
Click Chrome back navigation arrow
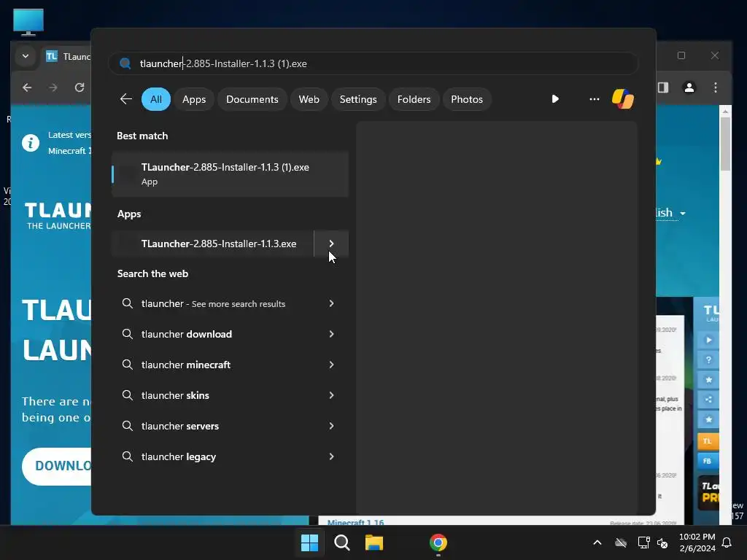click(x=27, y=87)
